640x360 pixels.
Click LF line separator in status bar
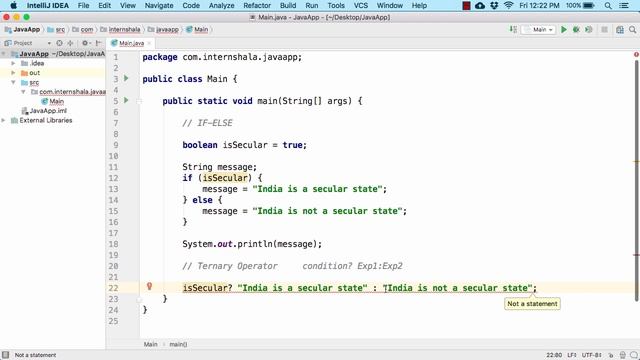(x=571, y=355)
